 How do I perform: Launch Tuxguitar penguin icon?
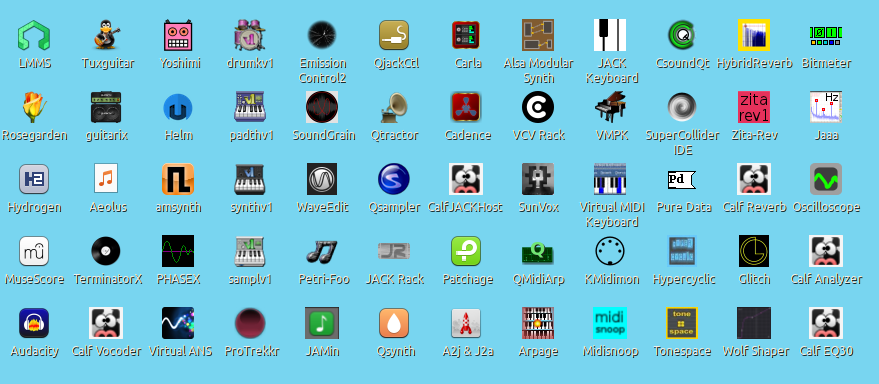coord(106,35)
